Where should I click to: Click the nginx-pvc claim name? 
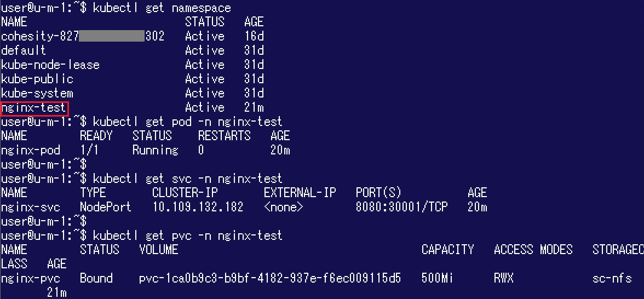31,279
